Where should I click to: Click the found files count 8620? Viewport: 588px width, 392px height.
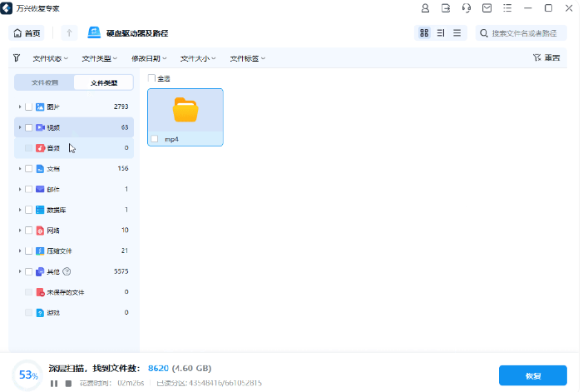coord(158,368)
